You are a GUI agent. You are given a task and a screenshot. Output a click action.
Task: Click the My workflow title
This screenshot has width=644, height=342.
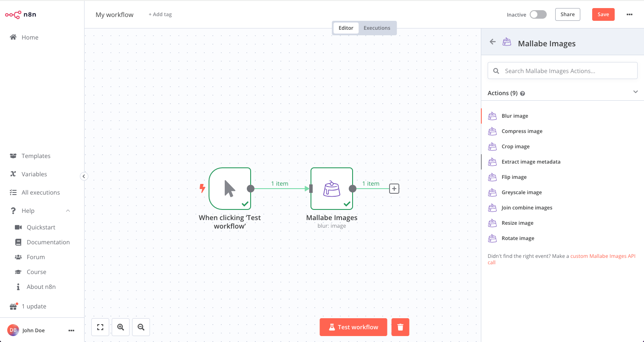click(x=115, y=14)
